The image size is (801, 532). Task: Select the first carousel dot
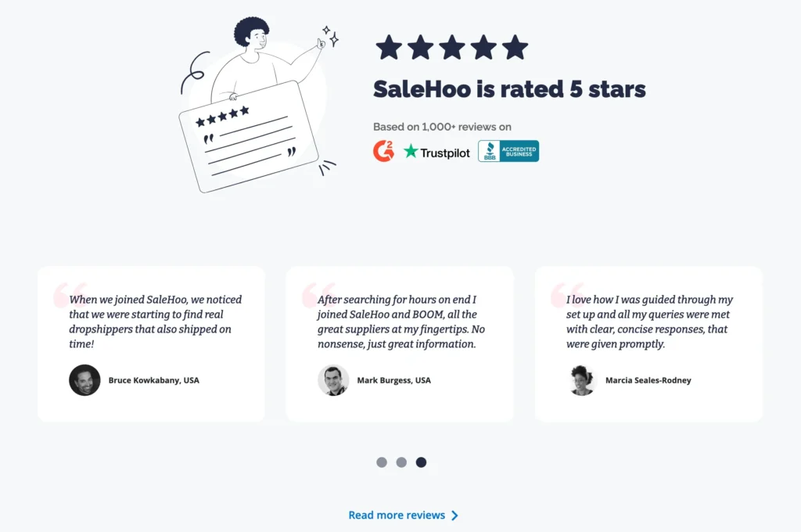[x=382, y=462]
